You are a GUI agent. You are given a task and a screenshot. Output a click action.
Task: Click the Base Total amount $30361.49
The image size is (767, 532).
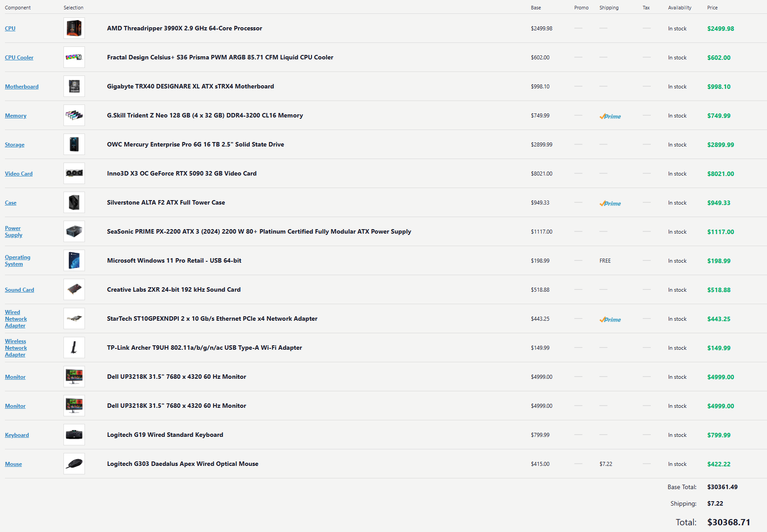coord(722,487)
